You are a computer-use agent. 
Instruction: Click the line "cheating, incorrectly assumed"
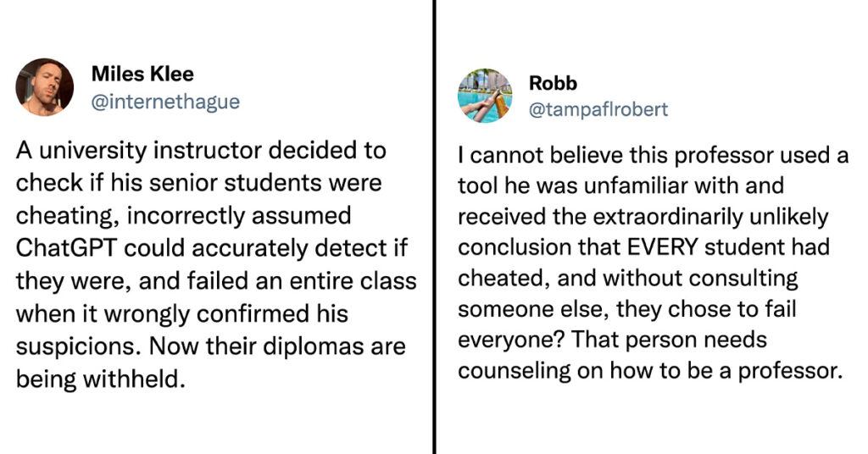point(183,216)
